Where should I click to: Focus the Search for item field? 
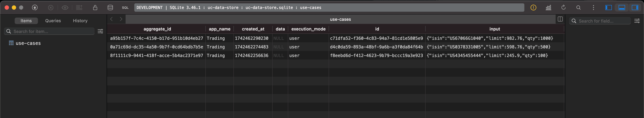click(x=49, y=31)
